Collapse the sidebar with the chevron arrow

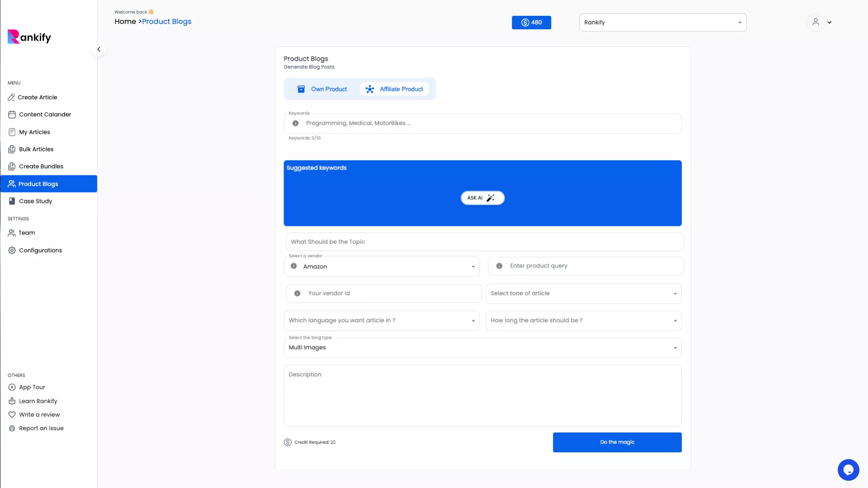[99, 49]
